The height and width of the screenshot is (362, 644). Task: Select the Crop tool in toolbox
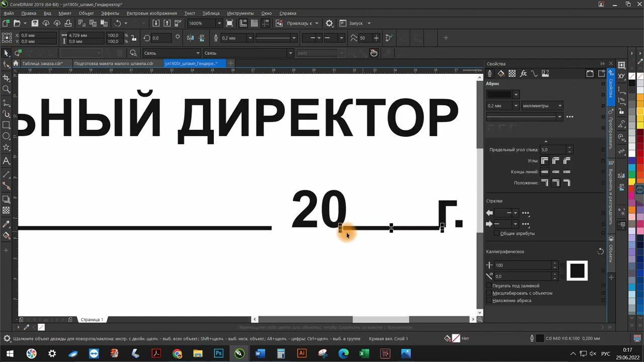click(6, 78)
